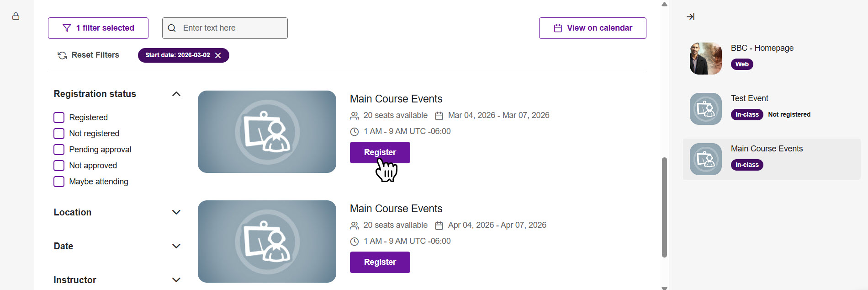Image resolution: width=868 pixels, height=290 pixels.
Task: Register for the March Main Course Events
Action: click(x=380, y=152)
